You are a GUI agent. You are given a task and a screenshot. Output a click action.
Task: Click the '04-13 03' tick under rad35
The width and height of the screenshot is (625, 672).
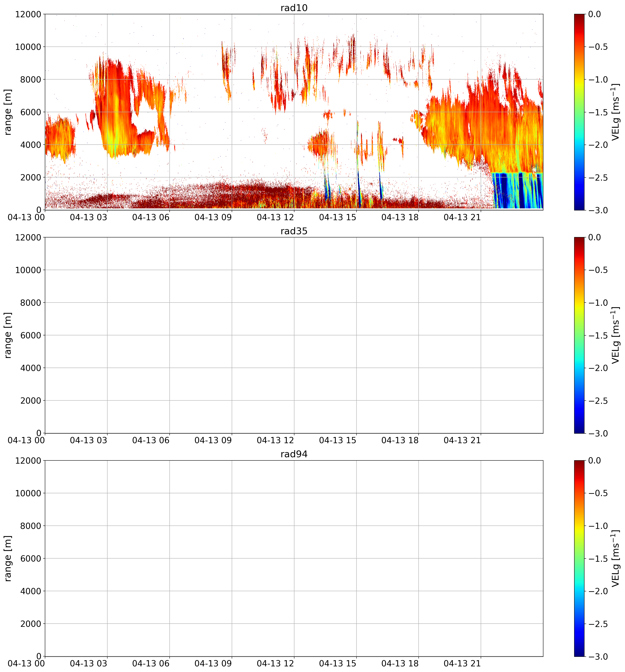pyautogui.click(x=89, y=440)
